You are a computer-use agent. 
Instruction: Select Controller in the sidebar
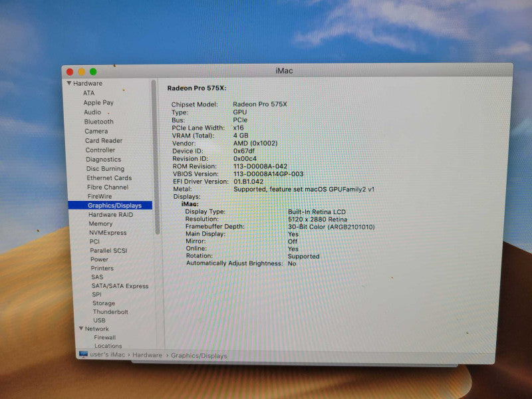pos(100,150)
